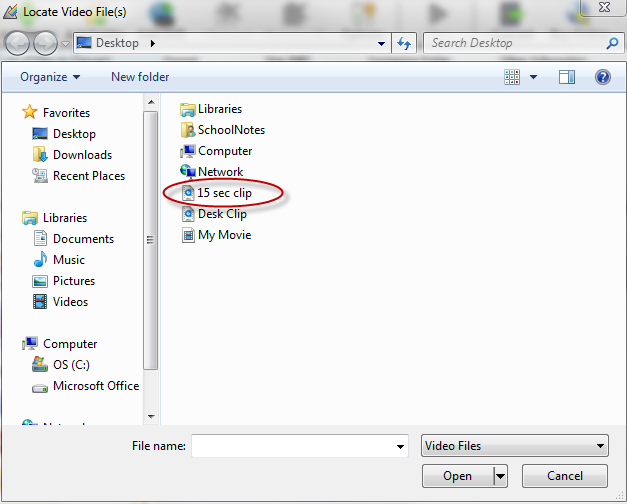Open the view options dropdown arrow
627x504 pixels.
pos(533,77)
